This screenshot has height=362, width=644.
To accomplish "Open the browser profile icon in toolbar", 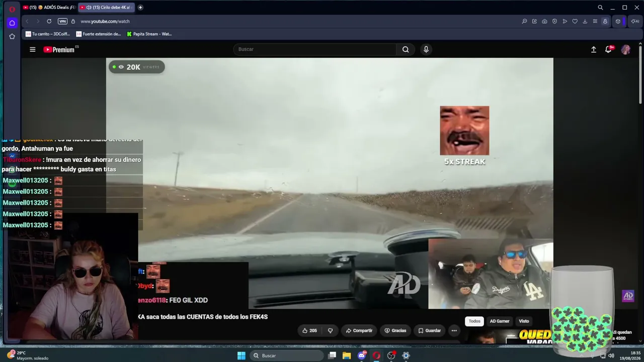I will pos(605,21).
